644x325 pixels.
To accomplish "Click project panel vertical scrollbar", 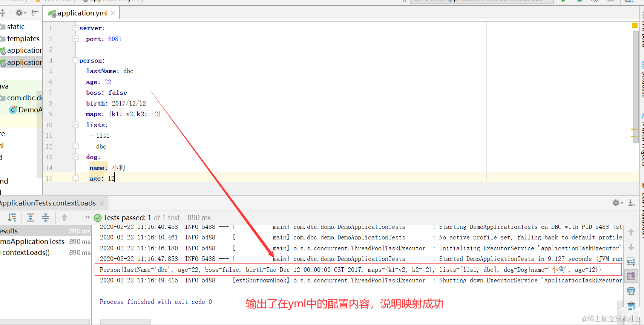I will 39,134.
